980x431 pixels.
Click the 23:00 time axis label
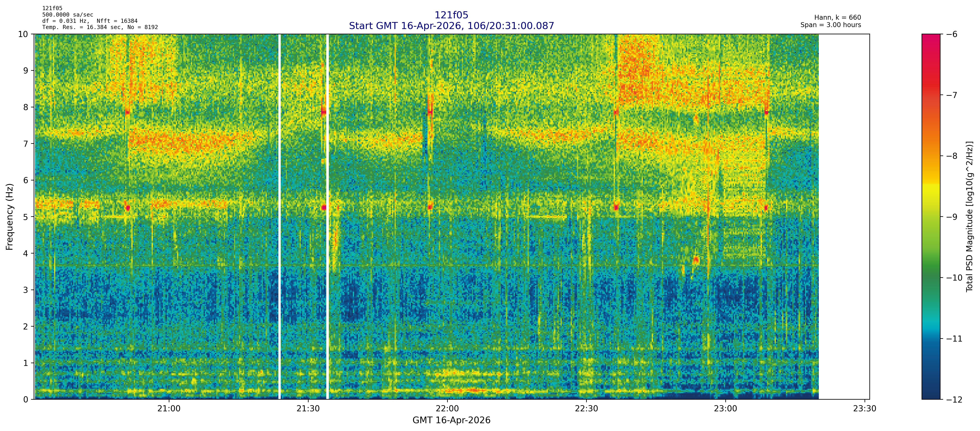click(726, 409)
